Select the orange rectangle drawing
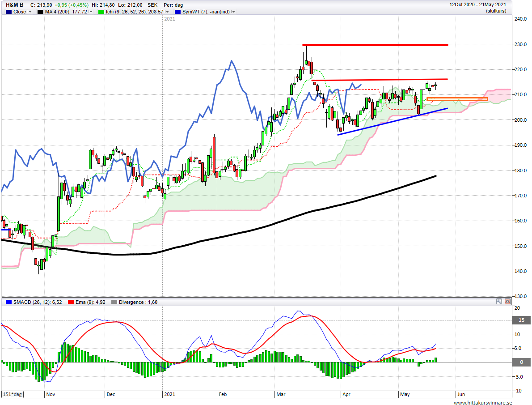The height and width of the screenshot is (405, 532). point(457,99)
